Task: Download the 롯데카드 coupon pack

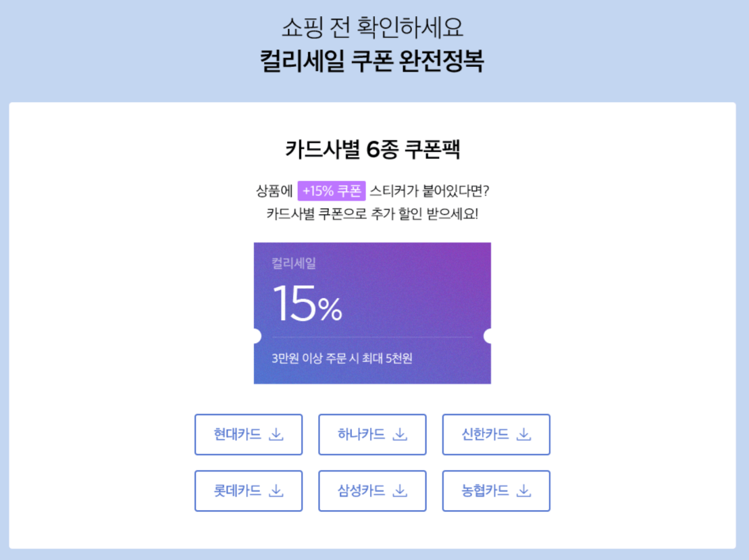Action: [x=248, y=491]
